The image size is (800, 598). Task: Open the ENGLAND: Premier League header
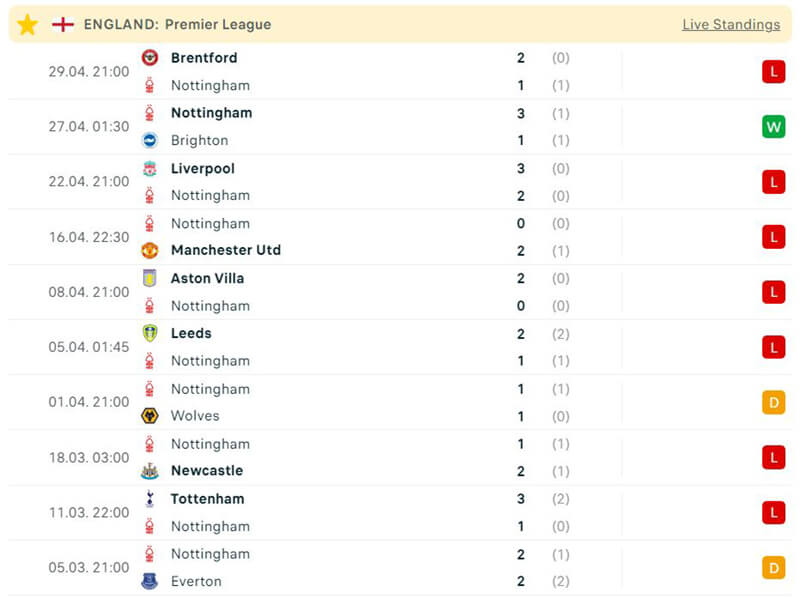(x=177, y=24)
